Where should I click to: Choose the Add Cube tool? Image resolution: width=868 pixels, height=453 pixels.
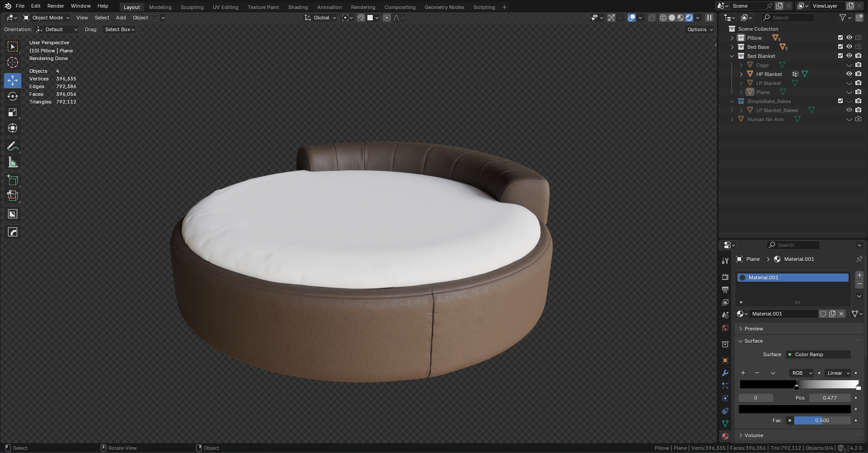13,180
